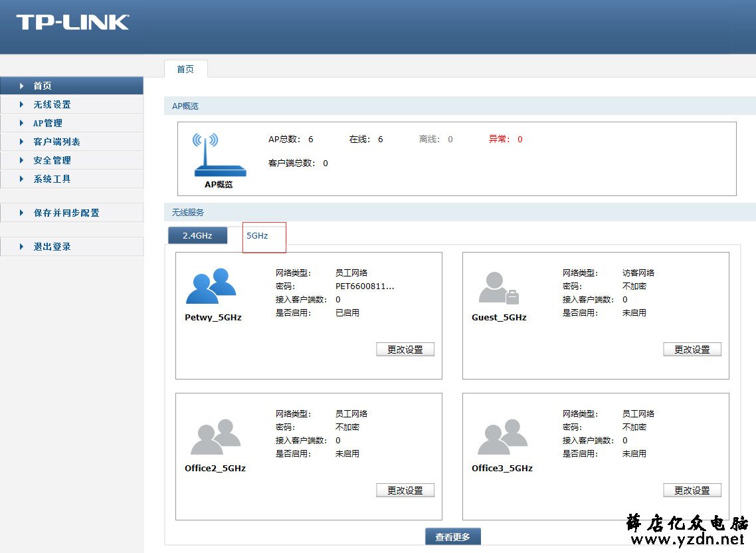Click the 客户端总数 value

coord(326,163)
